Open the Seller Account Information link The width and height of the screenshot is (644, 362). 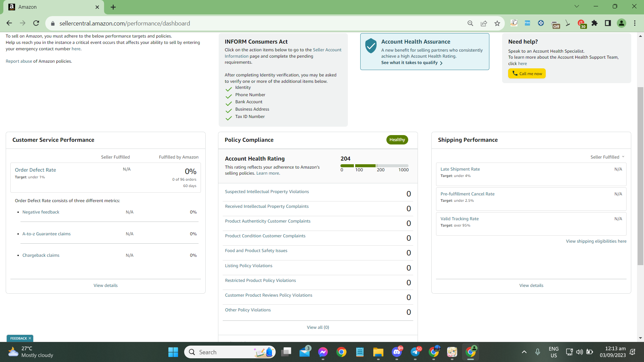click(283, 53)
